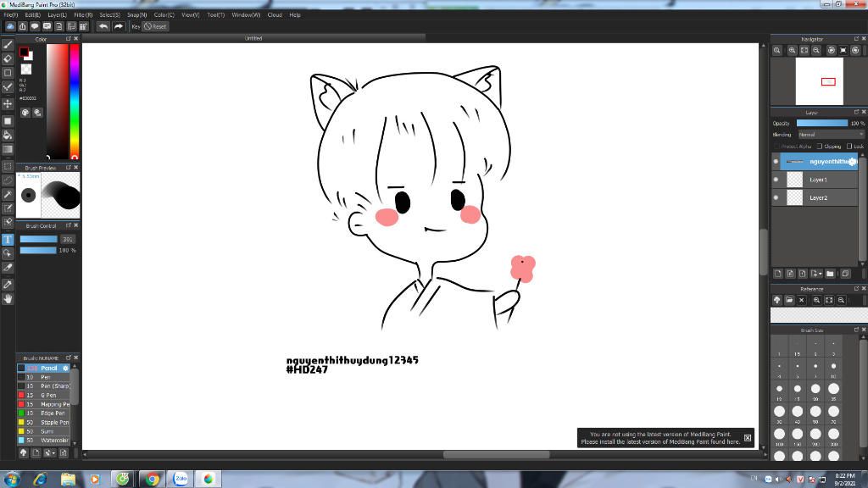This screenshot has width=868, height=488.
Task: Select the Pen brush in list
Action: (46, 377)
